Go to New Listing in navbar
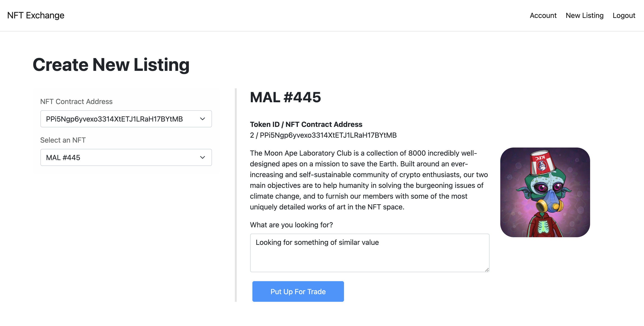Screen dimensions: 644x326 (584, 15)
